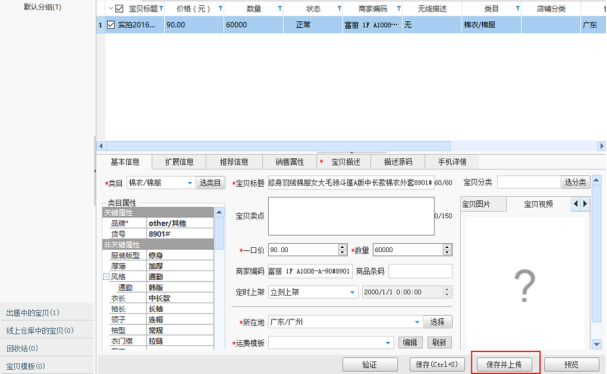Click left arrow of horizontal list scrollbar

101,146
